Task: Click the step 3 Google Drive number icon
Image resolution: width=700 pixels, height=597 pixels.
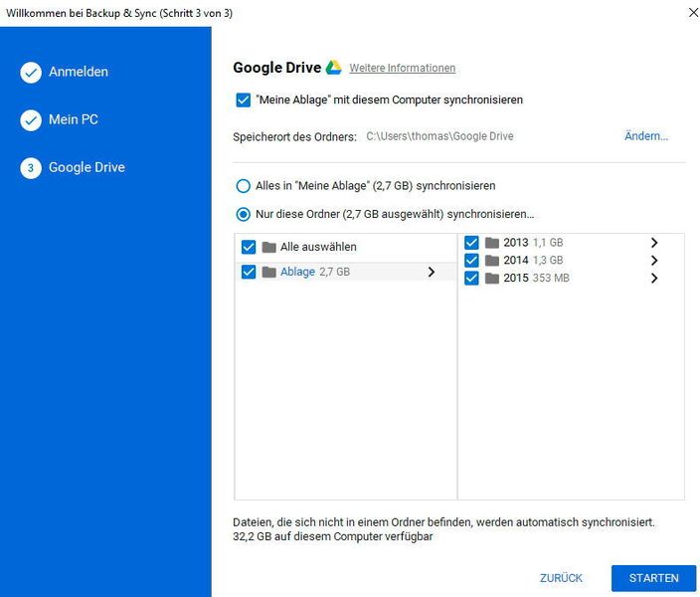Action: click(x=31, y=168)
